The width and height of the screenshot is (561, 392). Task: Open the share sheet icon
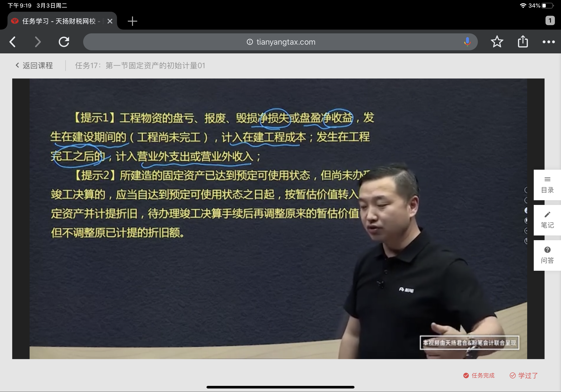coord(523,42)
